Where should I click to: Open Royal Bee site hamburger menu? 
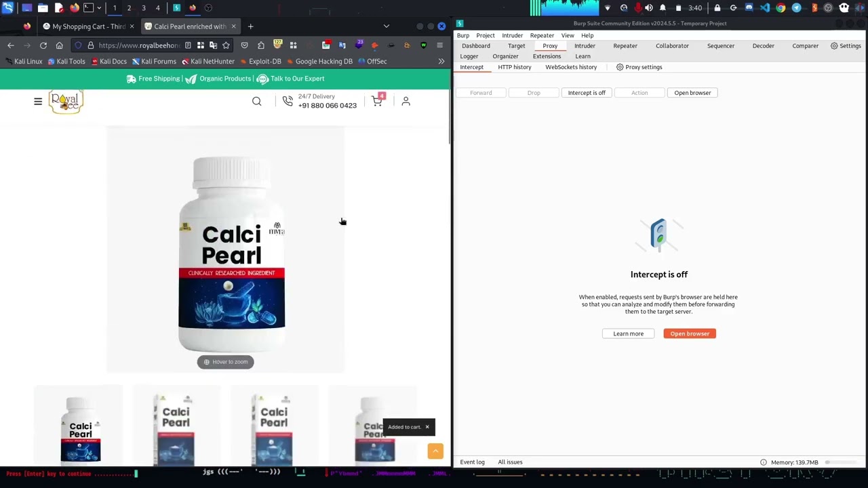coord(38,101)
